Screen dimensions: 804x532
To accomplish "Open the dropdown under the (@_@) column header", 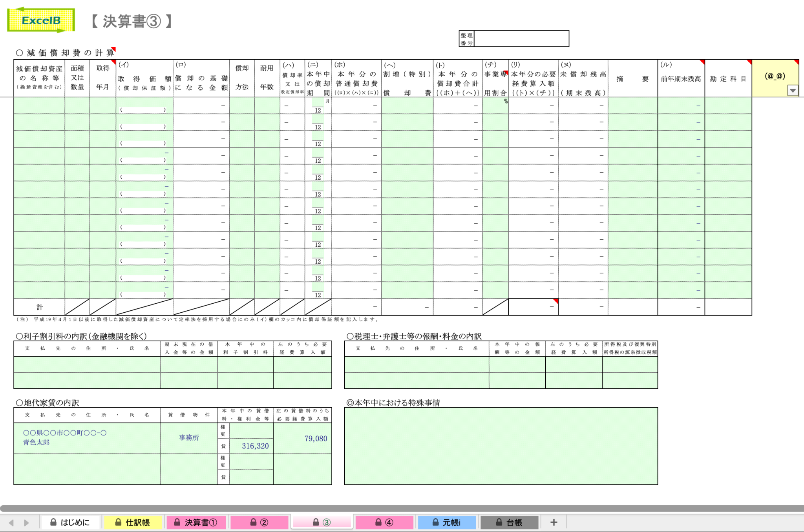I will (793, 91).
